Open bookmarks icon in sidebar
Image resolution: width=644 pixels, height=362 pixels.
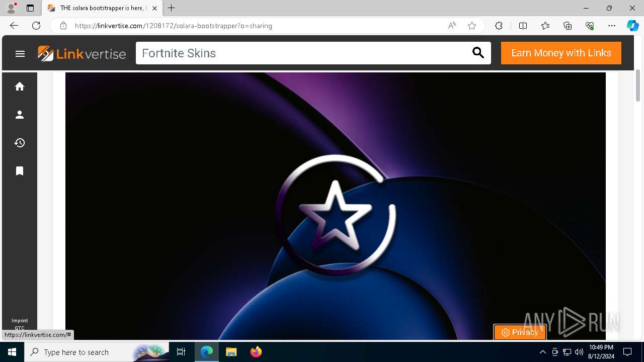(x=20, y=171)
